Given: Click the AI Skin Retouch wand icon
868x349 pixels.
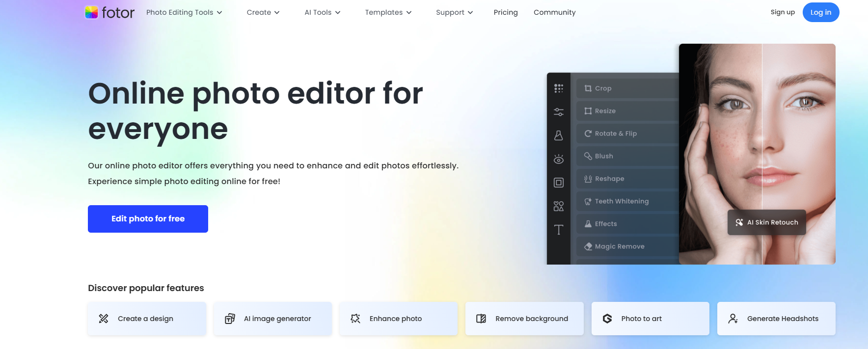Looking at the screenshot, I should coord(739,222).
